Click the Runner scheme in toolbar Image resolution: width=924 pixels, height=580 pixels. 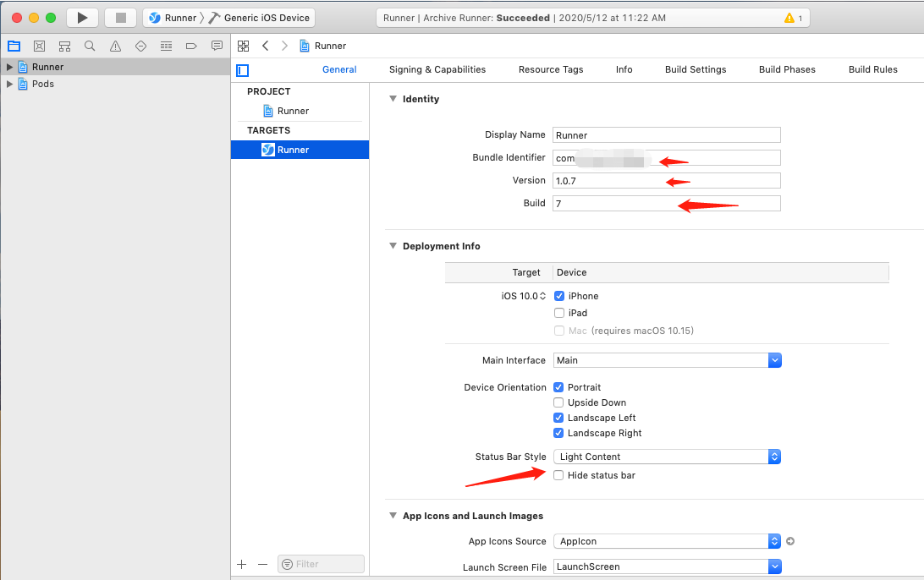pos(173,18)
